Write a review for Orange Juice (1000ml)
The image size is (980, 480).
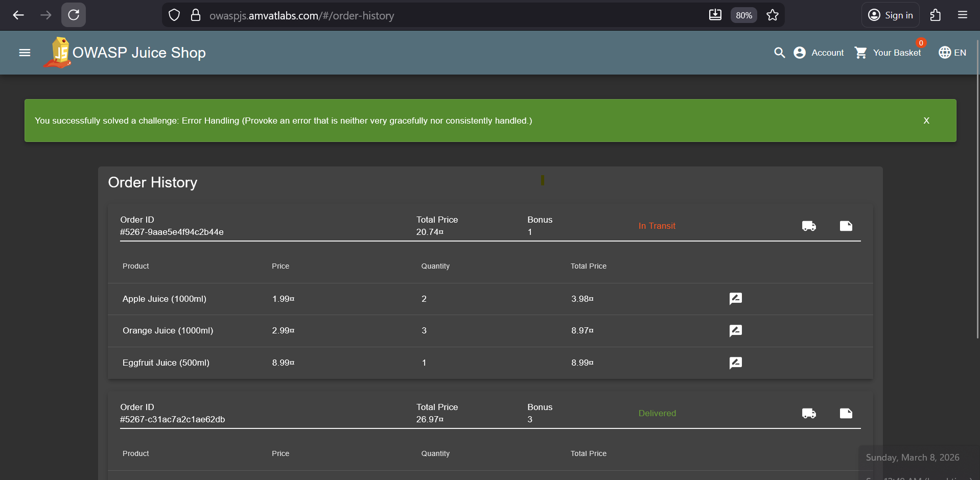coord(735,331)
